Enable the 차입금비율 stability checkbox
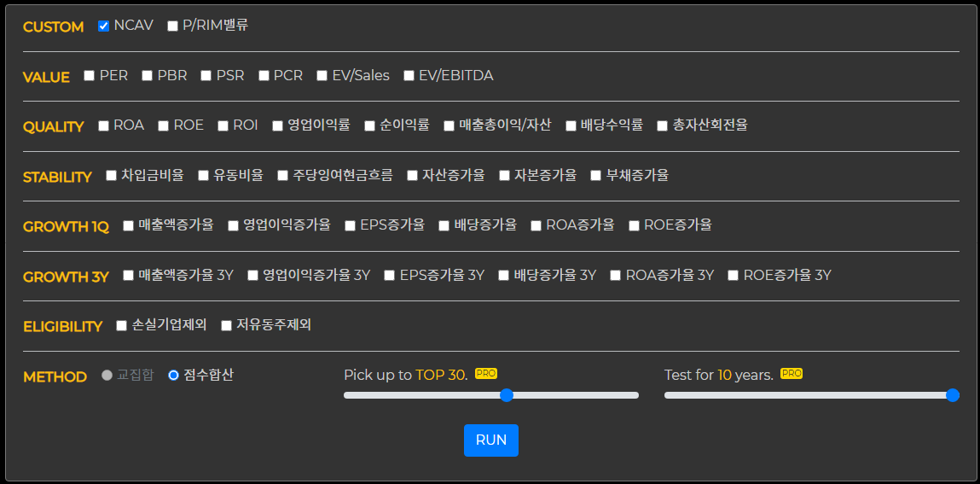Image resolution: width=980 pixels, height=484 pixels. (x=111, y=175)
